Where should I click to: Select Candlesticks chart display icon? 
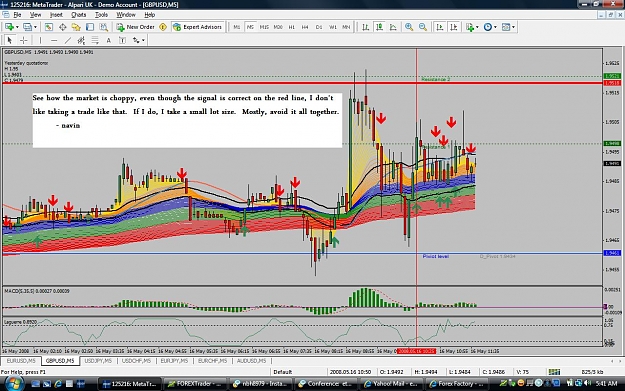coord(379,27)
